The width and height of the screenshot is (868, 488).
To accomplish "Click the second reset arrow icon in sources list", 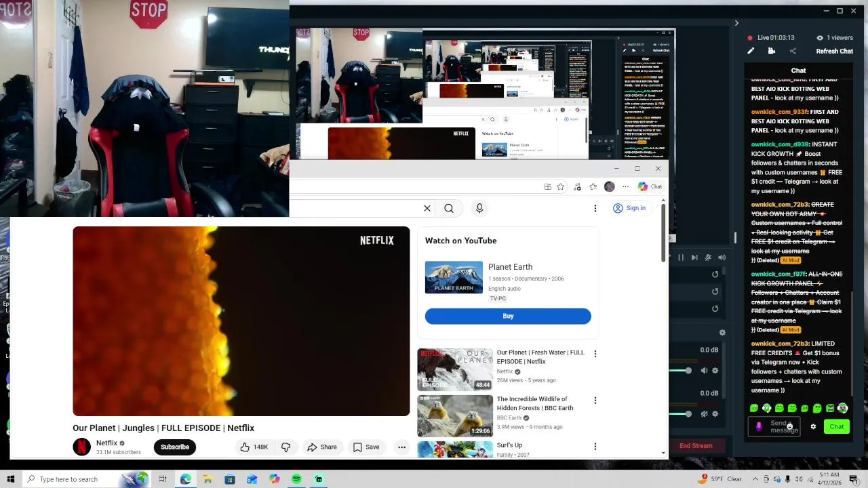I will (715, 291).
